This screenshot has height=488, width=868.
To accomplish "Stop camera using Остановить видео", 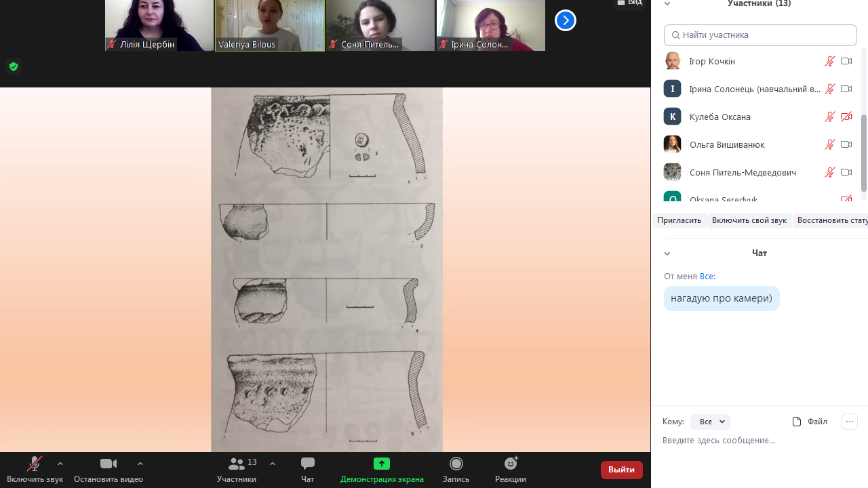I will pyautogui.click(x=108, y=464).
